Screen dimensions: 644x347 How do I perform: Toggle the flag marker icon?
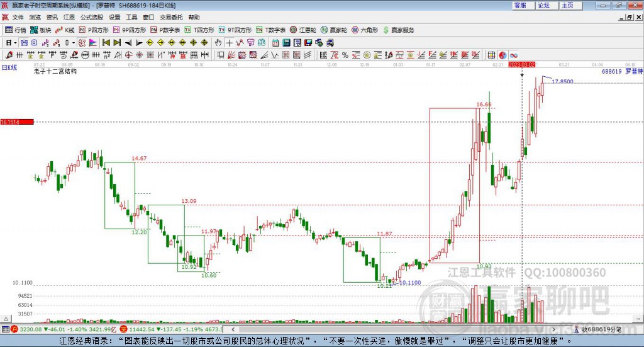click(93, 43)
